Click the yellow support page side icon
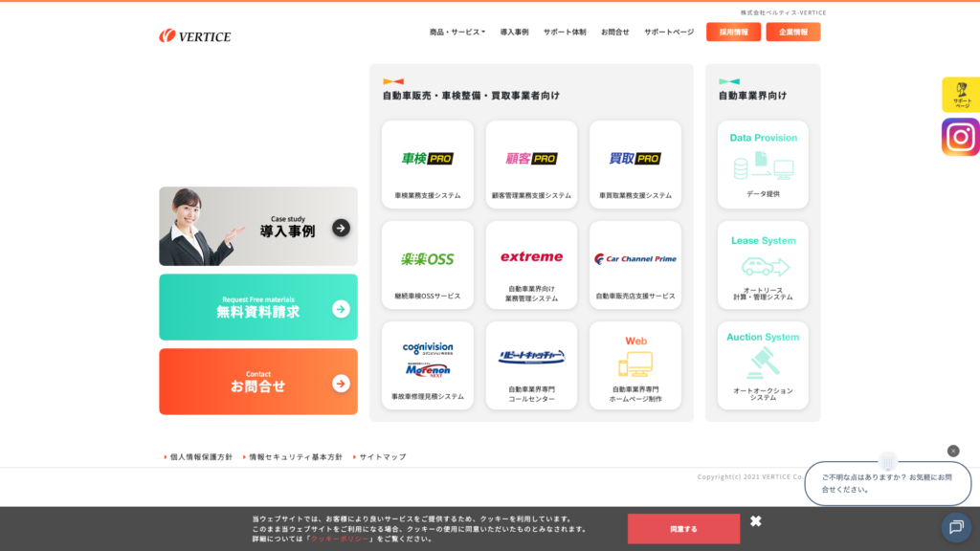This screenshot has height=551, width=980. pyautogui.click(x=960, y=95)
